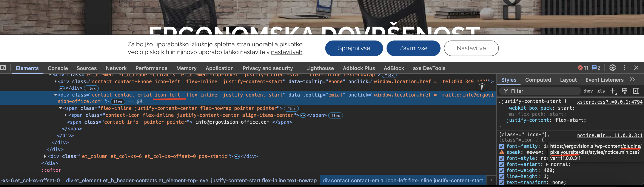This screenshot has height=187, width=644.
Task: Click flex badge on contact-emial div
Action: (118, 102)
